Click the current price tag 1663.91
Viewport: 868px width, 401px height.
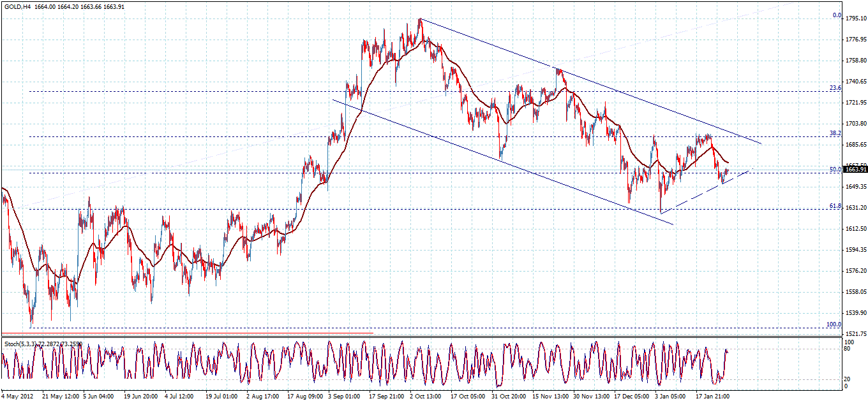point(855,169)
